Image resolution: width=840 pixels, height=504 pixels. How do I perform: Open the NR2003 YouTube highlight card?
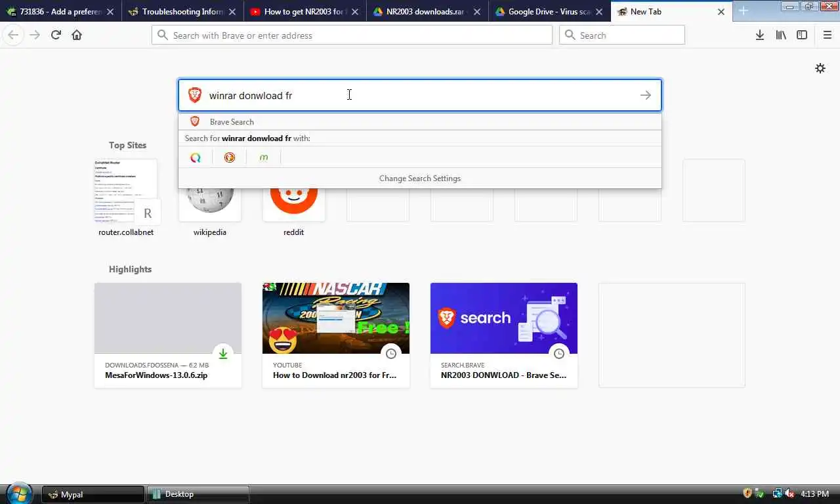point(336,335)
